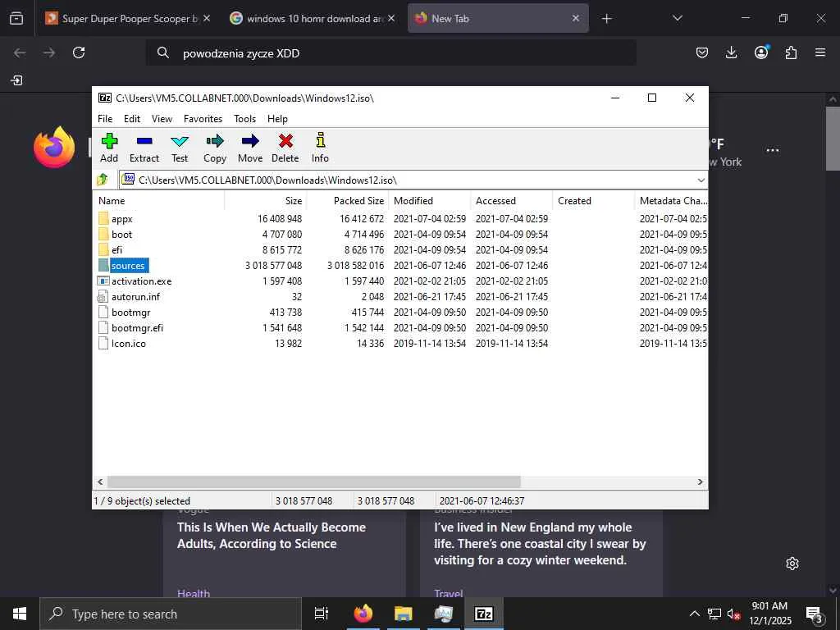Open the notification center icon
This screenshot has height=630, width=840.
815,614
